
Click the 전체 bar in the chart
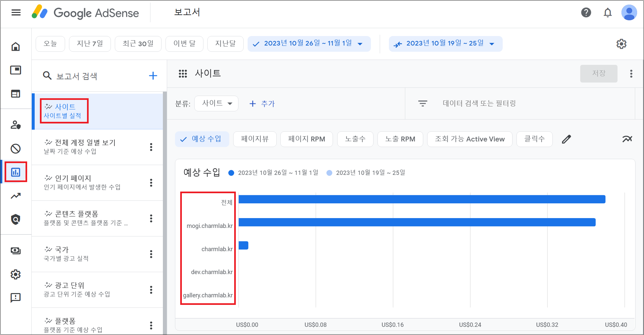(422, 199)
